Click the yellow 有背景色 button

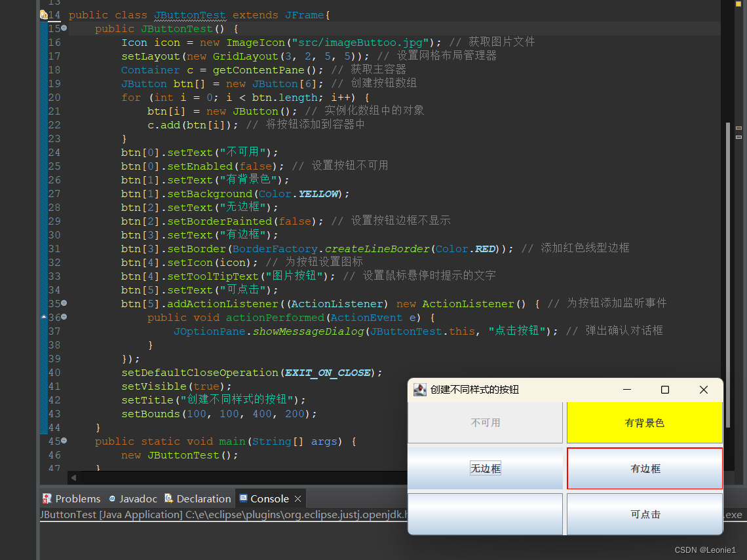tap(645, 422)
